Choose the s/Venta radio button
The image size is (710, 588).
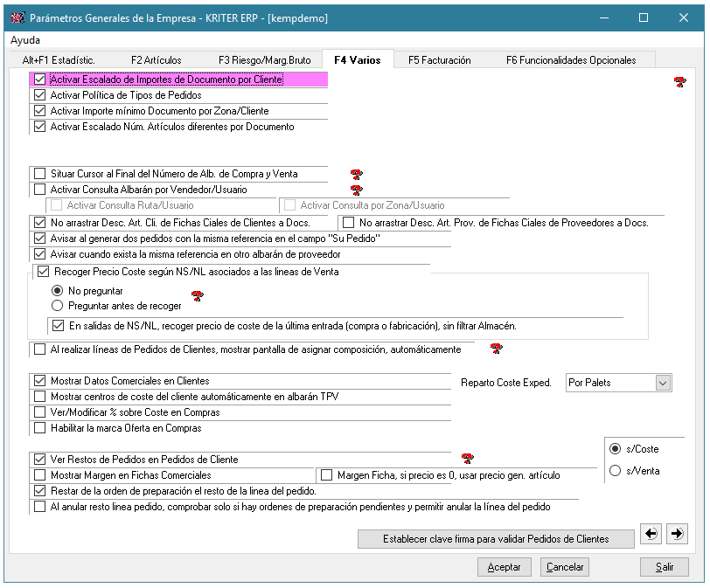coord(616,471)
